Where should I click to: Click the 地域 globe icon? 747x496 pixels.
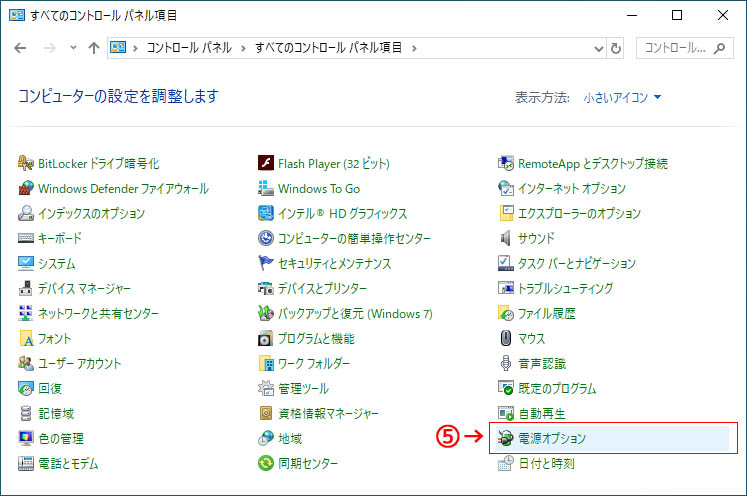point(266,438)
